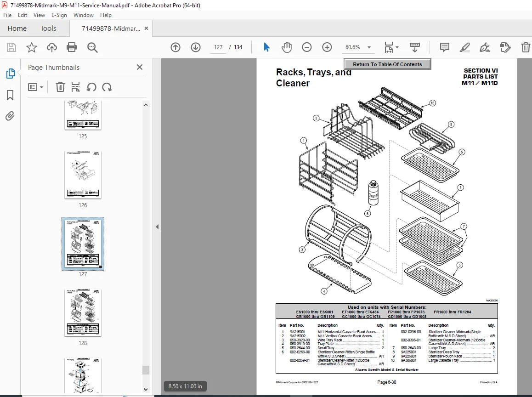Rotate page counterclockwise

(x=91, y=87)
